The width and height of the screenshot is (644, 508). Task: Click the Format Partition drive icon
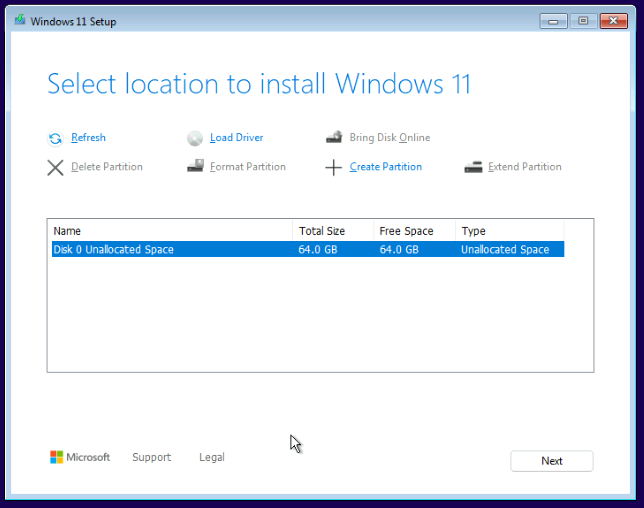195,166
